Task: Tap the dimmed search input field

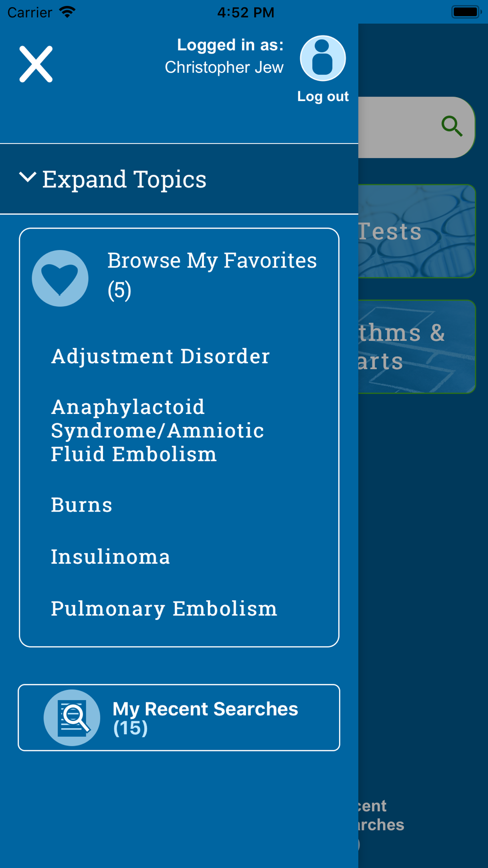Action: coord(416,127)
